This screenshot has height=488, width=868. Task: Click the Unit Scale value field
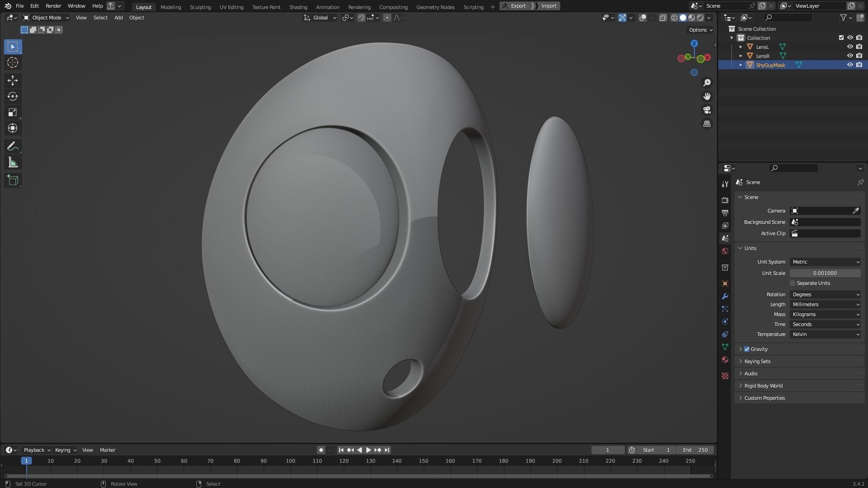pyautogui.click(x=825, y=273)
